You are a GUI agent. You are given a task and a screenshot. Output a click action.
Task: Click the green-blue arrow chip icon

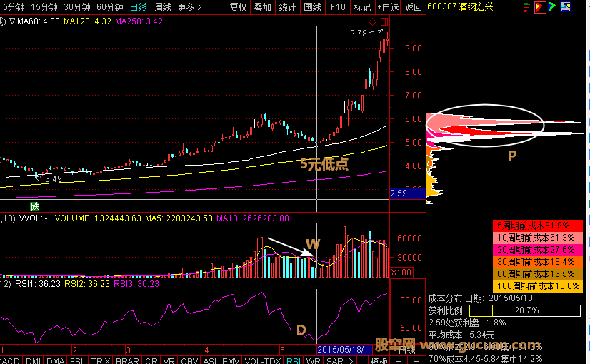point(552,6)
